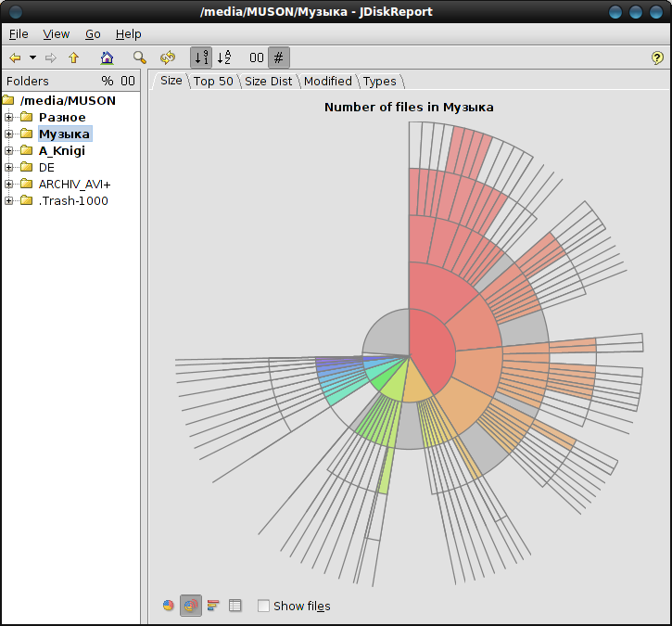The image size is (672, 626).
Task: Go up one folder level
Action: [74, 57]
